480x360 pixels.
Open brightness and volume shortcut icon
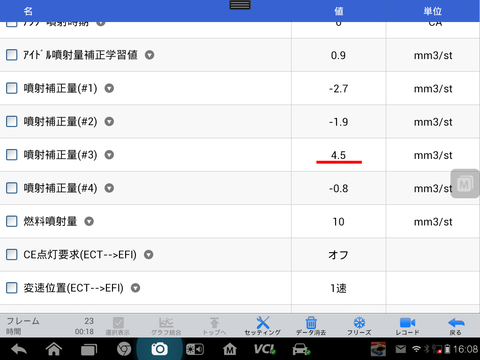click(x=195, y=349)
